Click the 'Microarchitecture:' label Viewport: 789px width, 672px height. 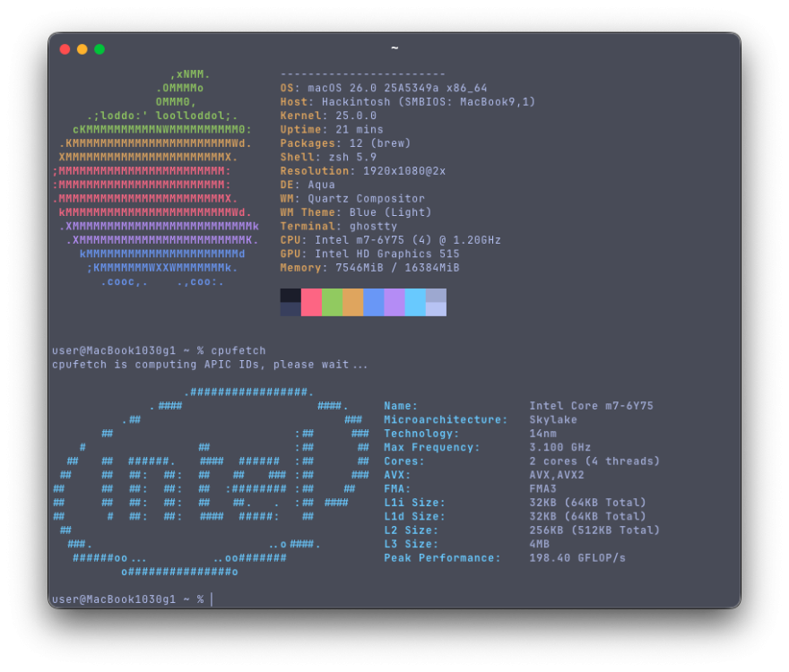click(x=446, y=419)
